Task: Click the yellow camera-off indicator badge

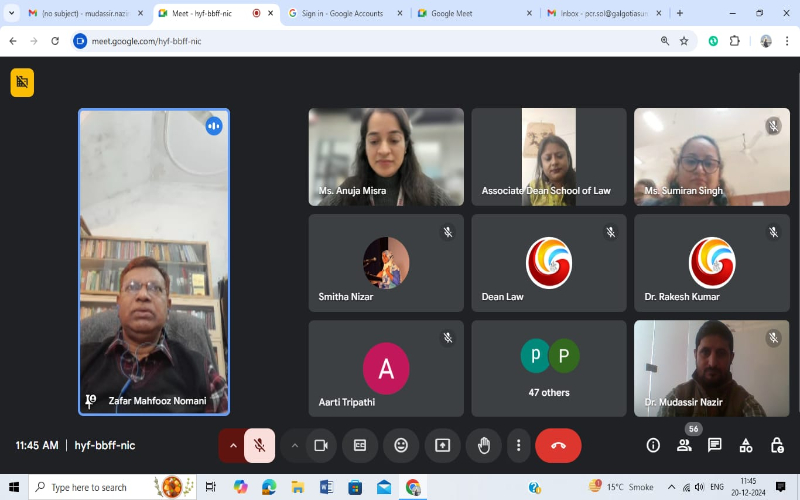Action: (22, 83)
